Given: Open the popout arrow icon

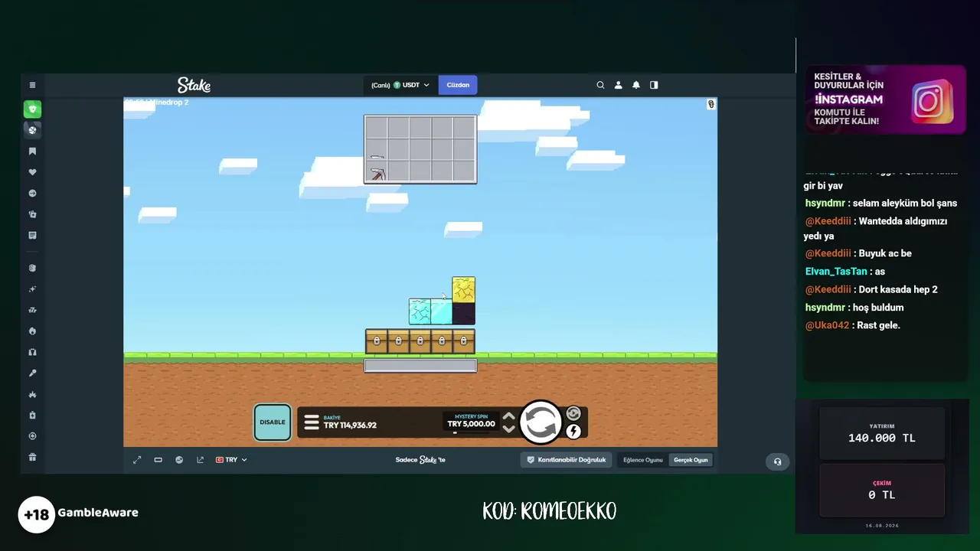Looking at the screenshot, I should click(x=200, y=460).
